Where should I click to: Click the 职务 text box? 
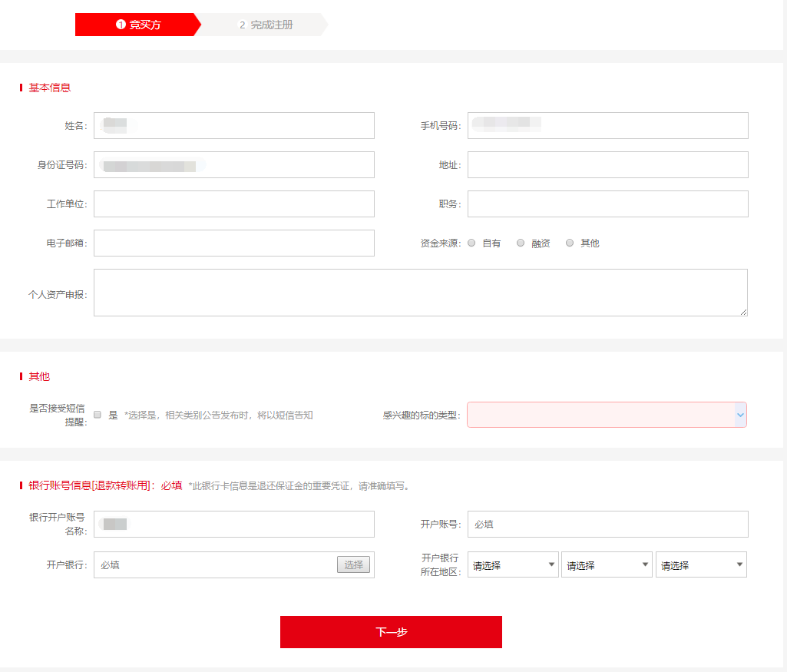(607, 204)
